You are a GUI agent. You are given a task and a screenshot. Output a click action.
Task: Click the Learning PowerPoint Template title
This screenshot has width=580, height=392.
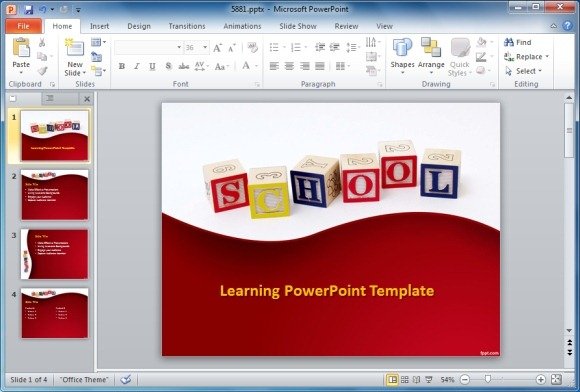[327, 291]
